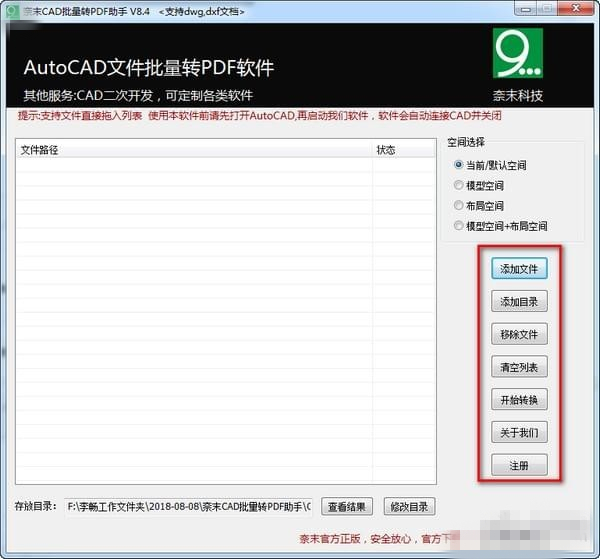
Task: Click the 注册 button
Action: pos(519,465)
